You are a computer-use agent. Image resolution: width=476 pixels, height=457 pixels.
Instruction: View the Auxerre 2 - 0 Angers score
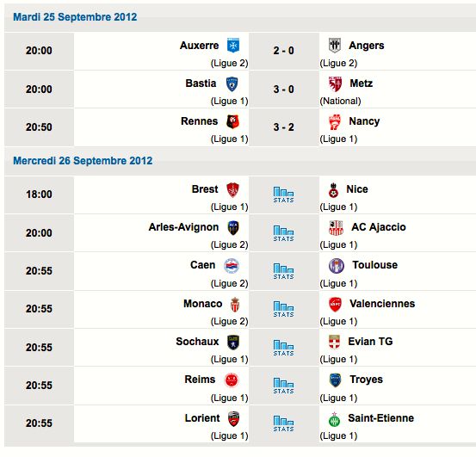(x=283, y=51)
